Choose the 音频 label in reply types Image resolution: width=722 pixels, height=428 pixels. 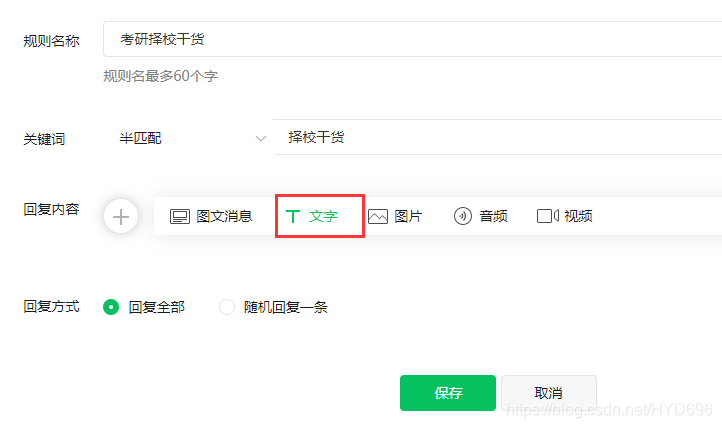(x=494, y=216)
